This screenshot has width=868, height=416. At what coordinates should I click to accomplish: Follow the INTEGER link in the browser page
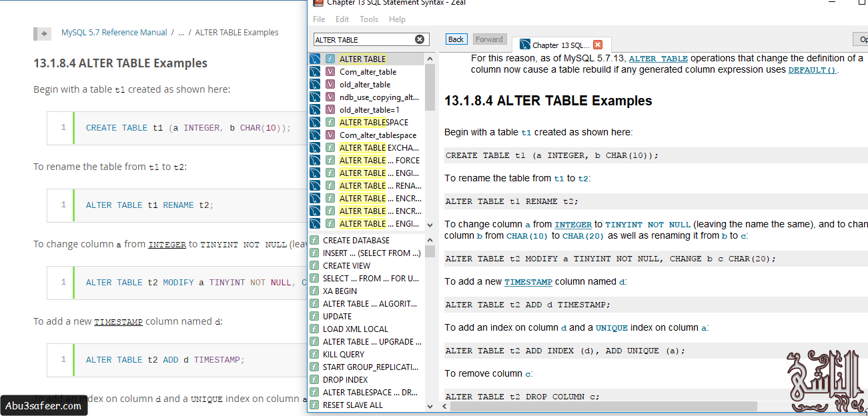167,245
